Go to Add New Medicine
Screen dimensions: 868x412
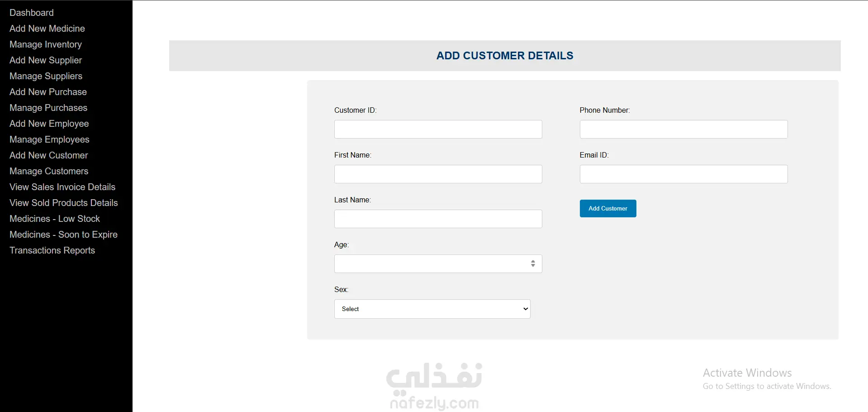tap(47, 29)
